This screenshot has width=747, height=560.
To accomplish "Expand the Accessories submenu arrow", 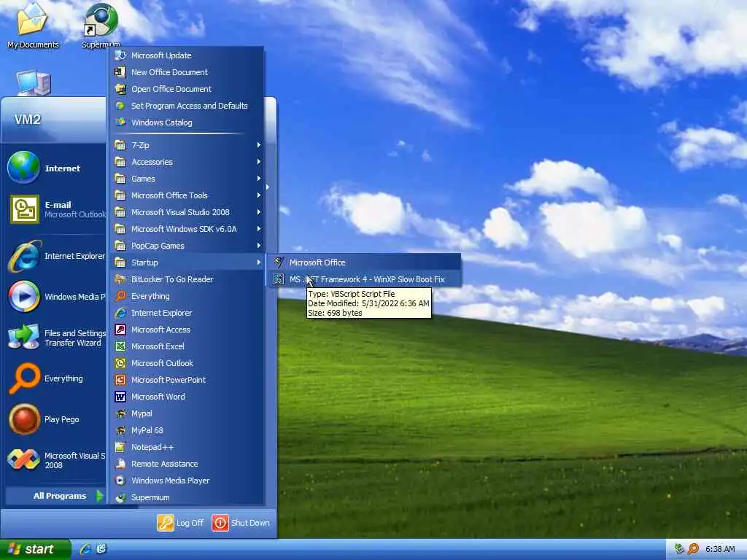I will 259,162.
